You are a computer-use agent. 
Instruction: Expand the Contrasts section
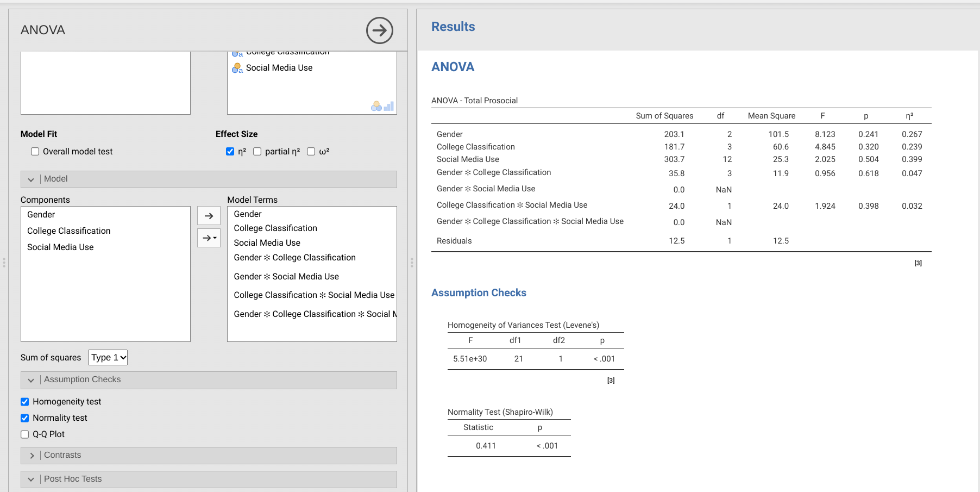coord(209,456)
